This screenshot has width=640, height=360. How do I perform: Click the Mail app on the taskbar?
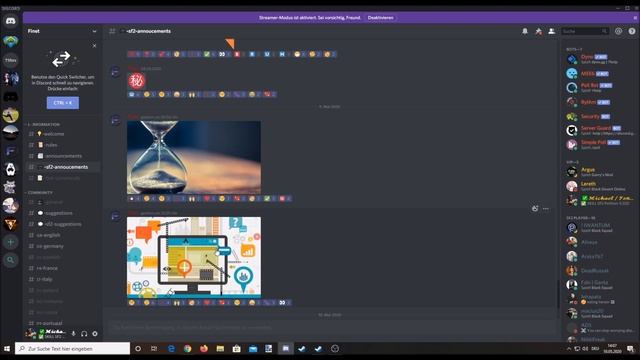coord(253,349)
